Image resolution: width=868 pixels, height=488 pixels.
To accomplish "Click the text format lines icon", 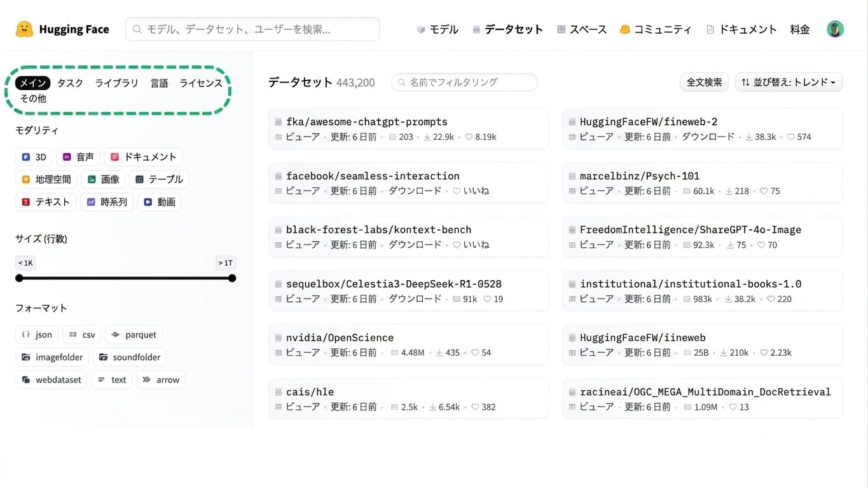I will point(102,380).
